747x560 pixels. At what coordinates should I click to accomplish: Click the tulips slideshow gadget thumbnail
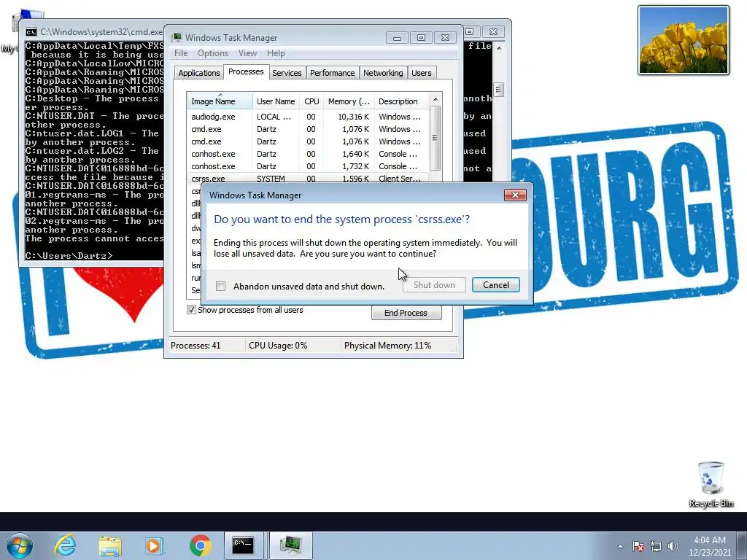[x=684, y=40]
